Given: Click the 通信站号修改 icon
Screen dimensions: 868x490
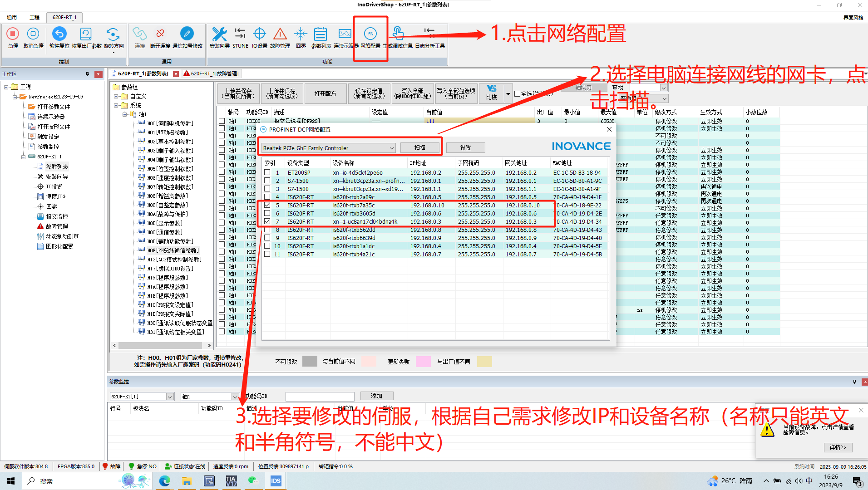Looking at the screenshot, I should pyautogui.click(x=187, y=34).
